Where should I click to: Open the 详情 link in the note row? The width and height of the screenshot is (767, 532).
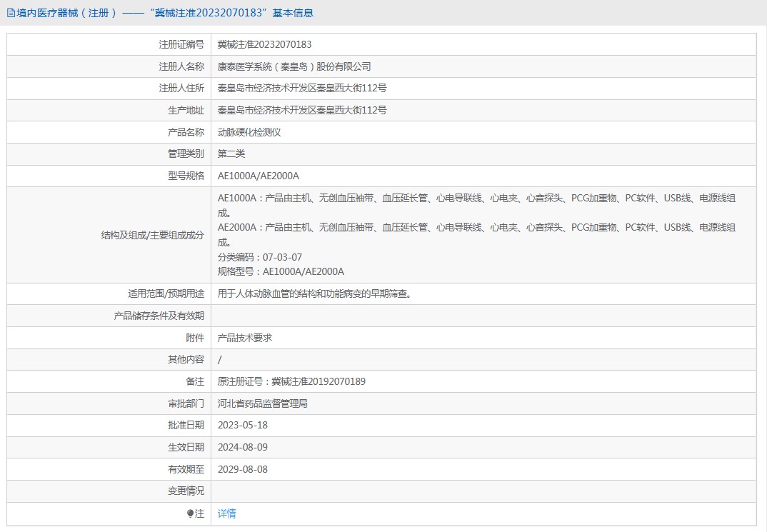226,513
